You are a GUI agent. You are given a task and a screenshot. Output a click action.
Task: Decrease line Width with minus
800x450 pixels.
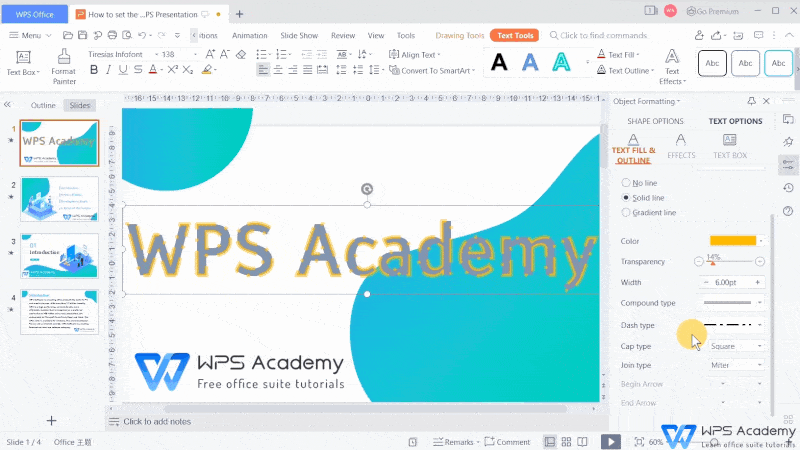coord(706,282)
